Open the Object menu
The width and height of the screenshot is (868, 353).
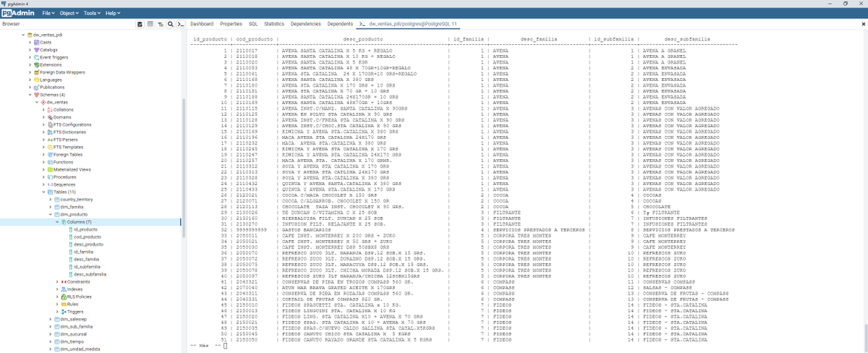(69, 13)
